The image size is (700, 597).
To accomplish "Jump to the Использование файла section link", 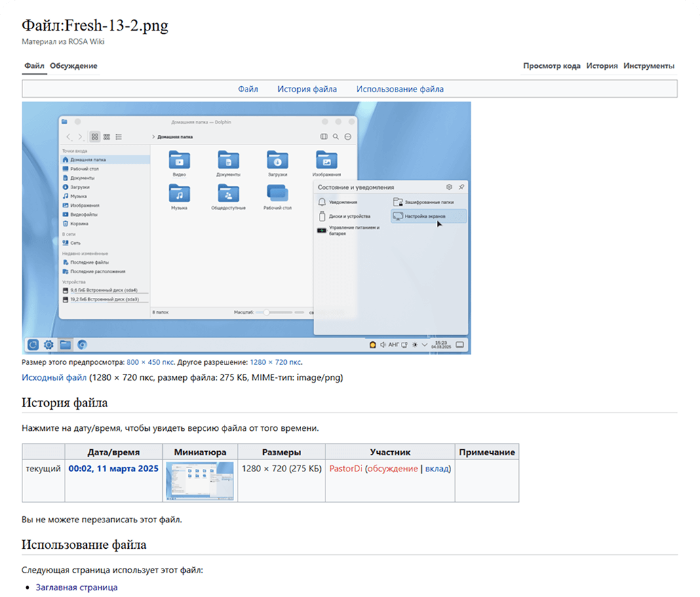I will (x=400, y=89).
